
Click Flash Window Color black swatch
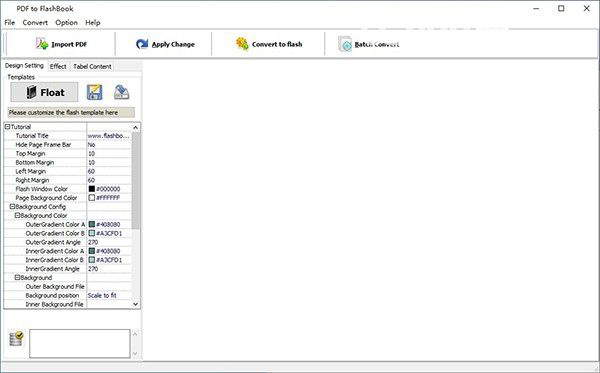tap(92, 189)
